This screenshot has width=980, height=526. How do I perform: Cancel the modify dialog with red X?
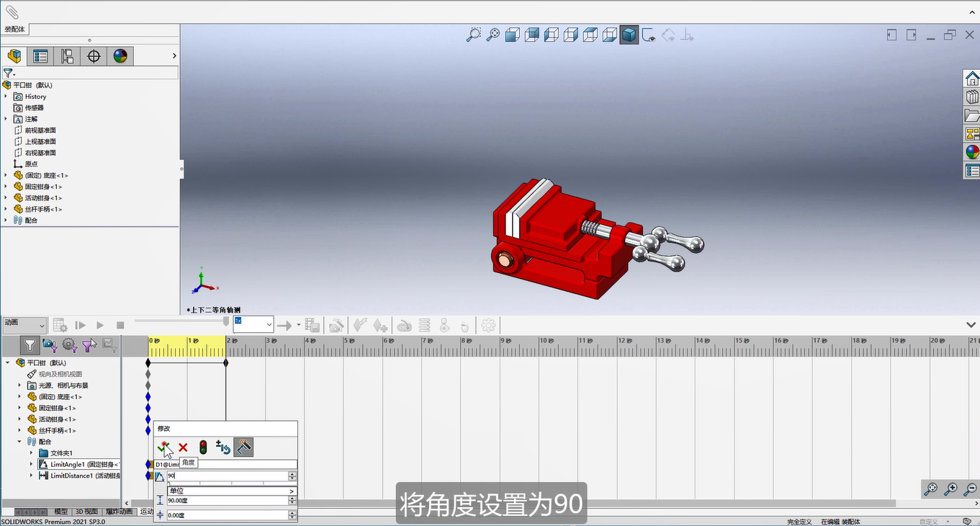click(183, 447)
